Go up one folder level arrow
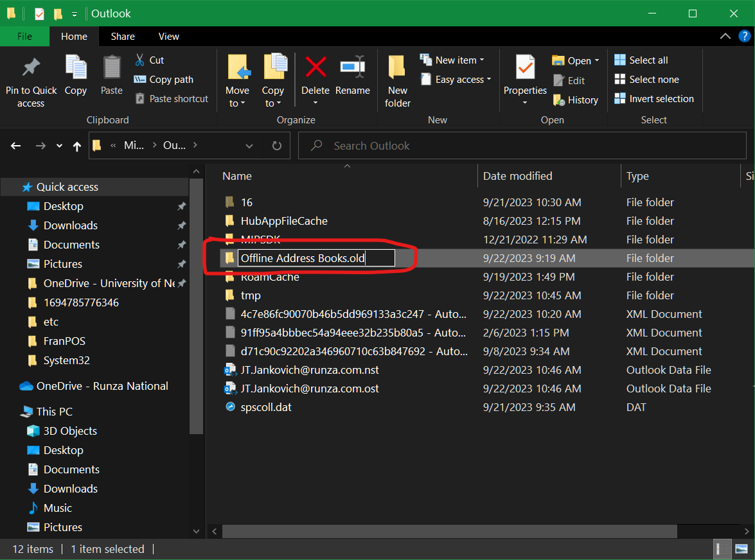This screenshot has height=560, width=755. [x=77, y=146]
